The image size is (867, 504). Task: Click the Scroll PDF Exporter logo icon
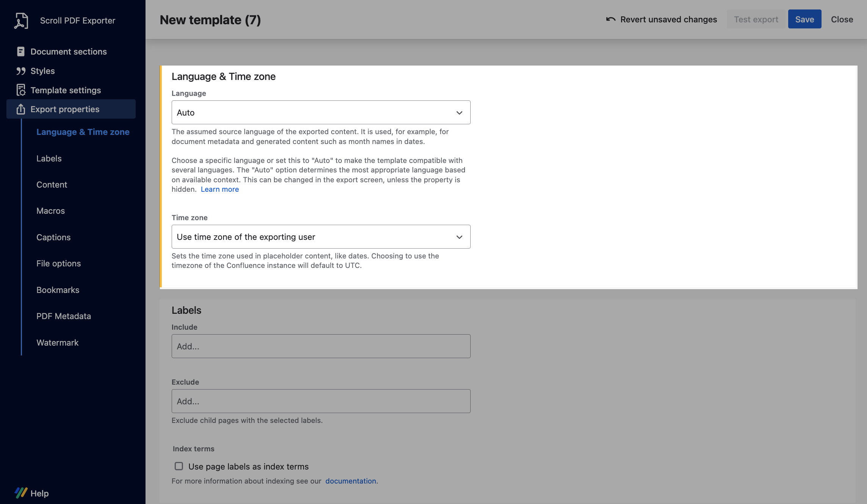point(21,20)
